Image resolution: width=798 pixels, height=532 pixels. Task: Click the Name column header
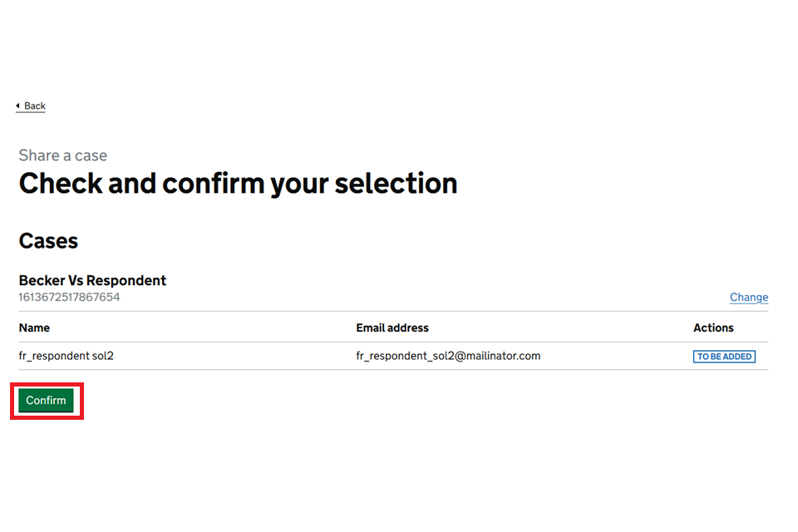(34, 328)
